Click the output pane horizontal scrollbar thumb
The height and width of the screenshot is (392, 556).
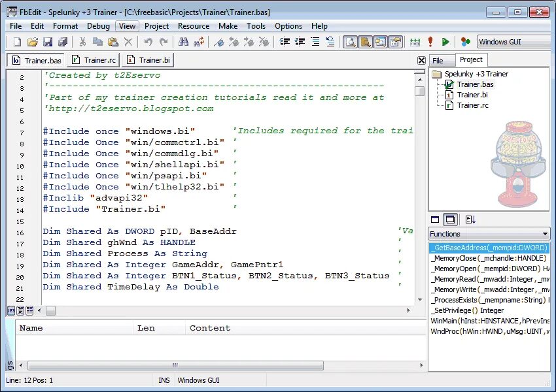tap(175, 365)
